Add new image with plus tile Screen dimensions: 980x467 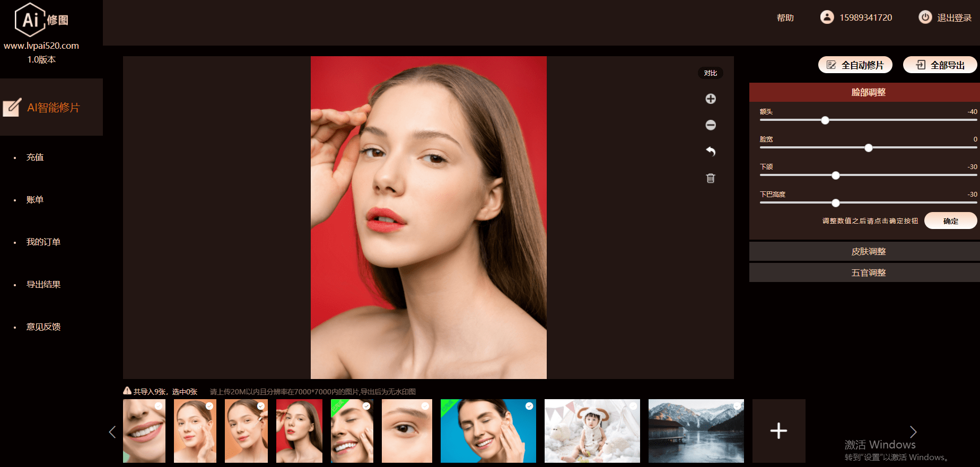(778, 431)
